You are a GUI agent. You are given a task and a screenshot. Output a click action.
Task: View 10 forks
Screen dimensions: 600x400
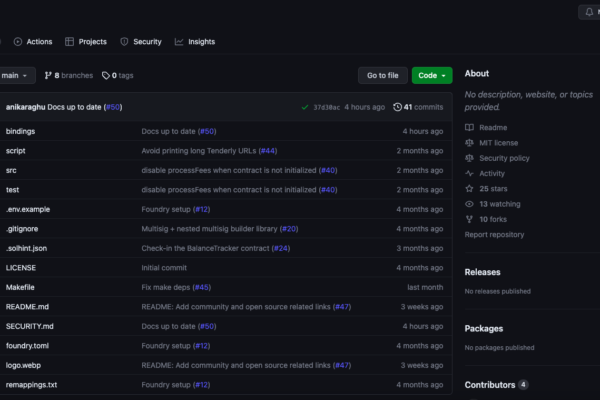click(x=493, y=219)
